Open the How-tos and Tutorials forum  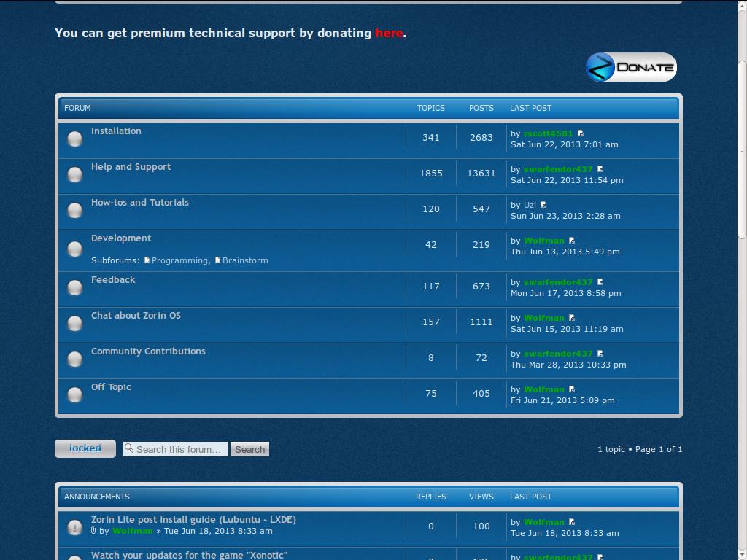point(139,203)
